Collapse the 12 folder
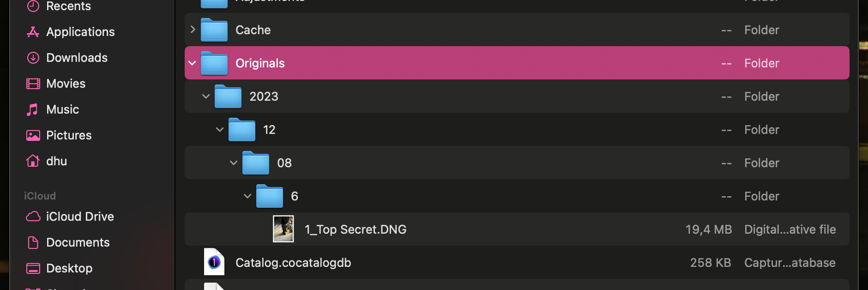This screenshot has height=290, width=868. (220, 130)
